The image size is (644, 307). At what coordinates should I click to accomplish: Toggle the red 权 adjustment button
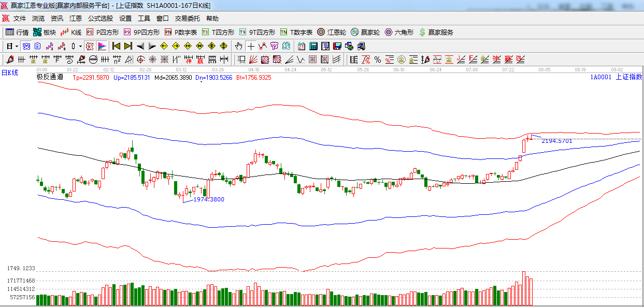click(90, 46)
